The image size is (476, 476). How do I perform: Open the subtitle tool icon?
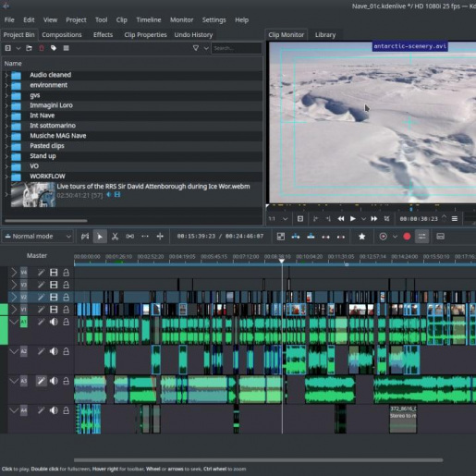(x=440, y=237)
